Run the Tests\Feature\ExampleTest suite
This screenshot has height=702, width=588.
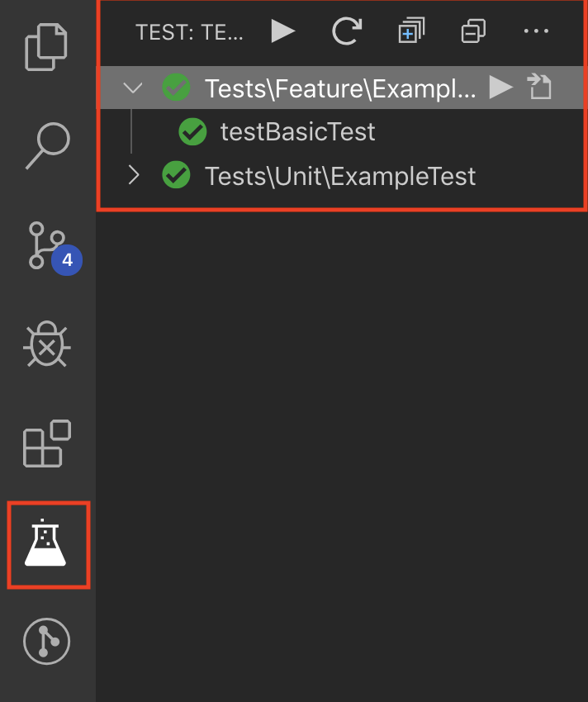coord(500,88)
